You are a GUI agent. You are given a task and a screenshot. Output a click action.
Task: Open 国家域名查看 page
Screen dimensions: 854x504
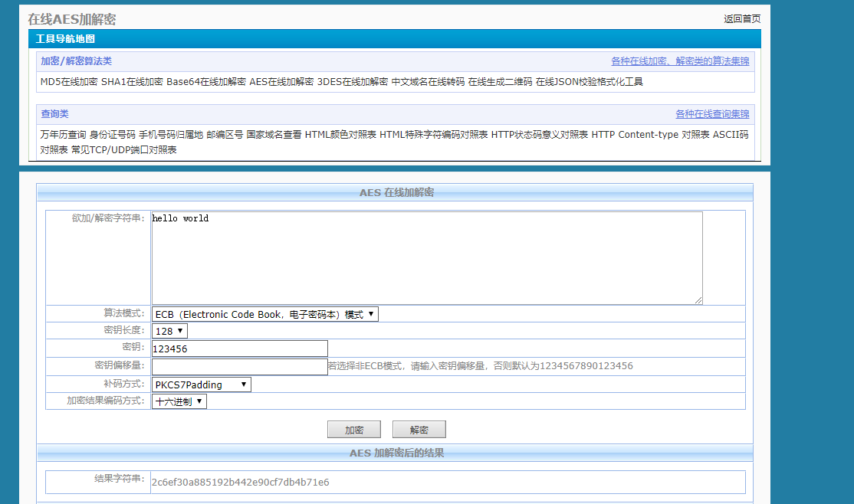(x=274, y=135)
